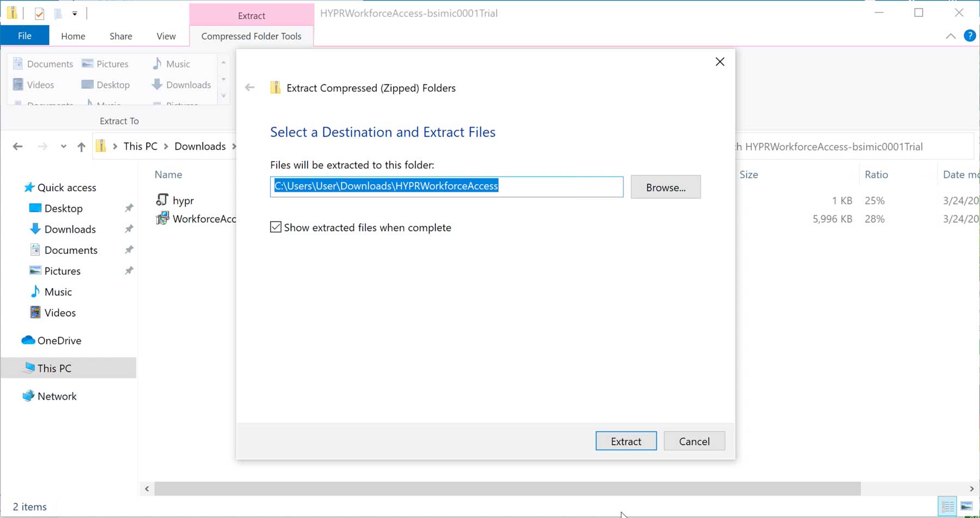Select the Compressed Folder Tools tab
The image size is (980, 518).
[x=251, y=36]
